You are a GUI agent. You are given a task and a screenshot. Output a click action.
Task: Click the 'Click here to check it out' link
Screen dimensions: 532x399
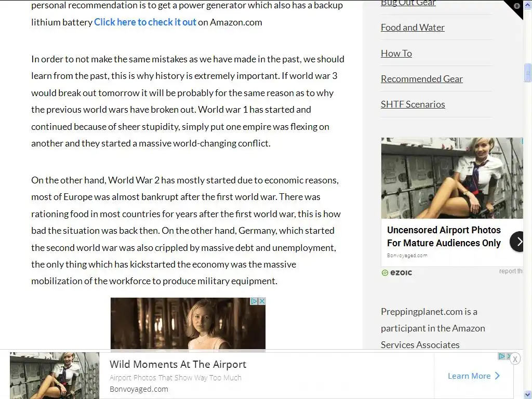(145, 22)
